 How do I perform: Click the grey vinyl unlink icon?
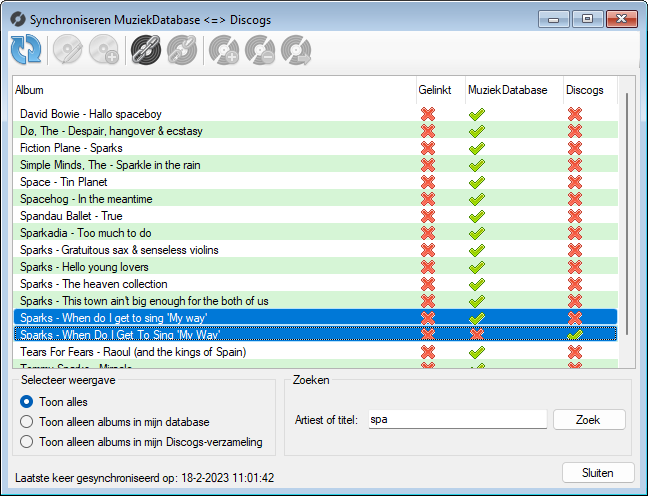click(182, 50)
